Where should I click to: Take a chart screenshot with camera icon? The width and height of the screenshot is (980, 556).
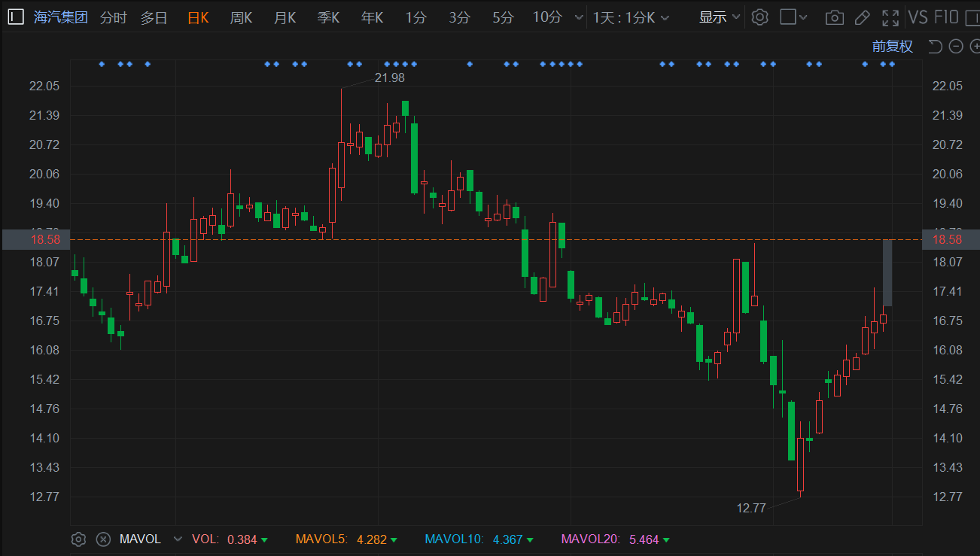click(x=834, y=17)
